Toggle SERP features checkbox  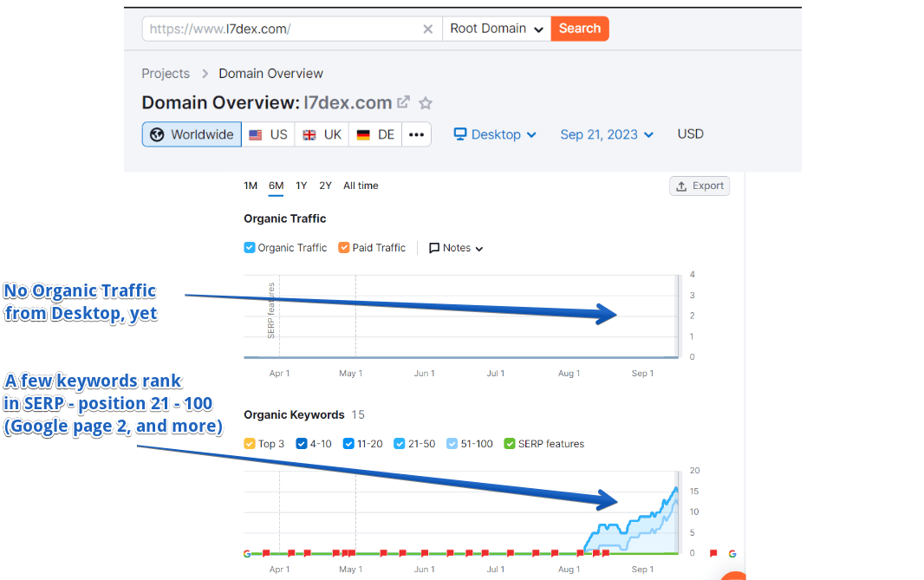click(x=510, y=443)
